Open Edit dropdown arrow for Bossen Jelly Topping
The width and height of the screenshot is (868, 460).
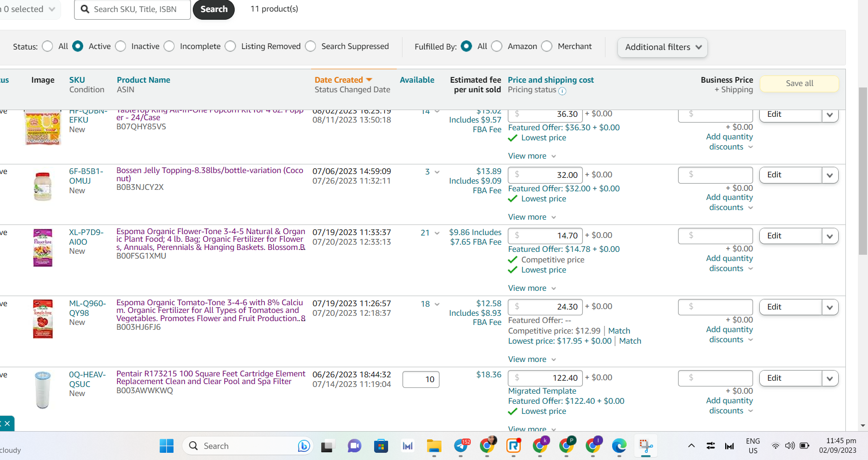[830, 175]
